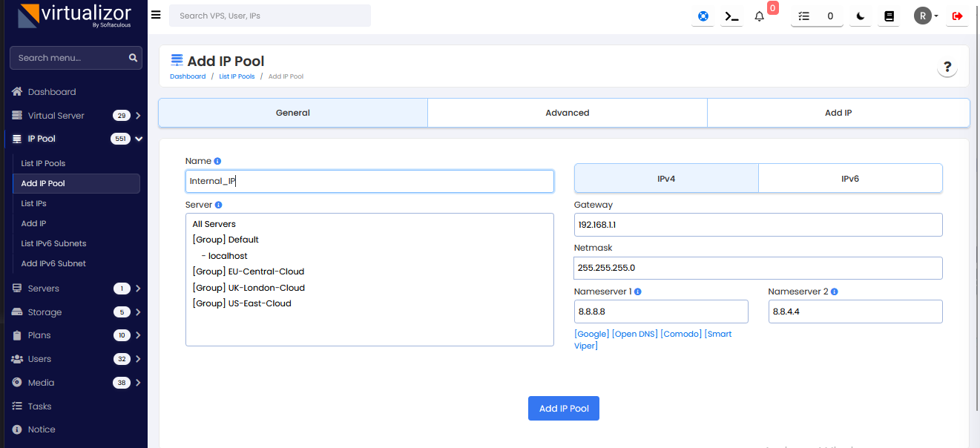Click the hamburger menu toggle icon

click(x=155, y=15)
